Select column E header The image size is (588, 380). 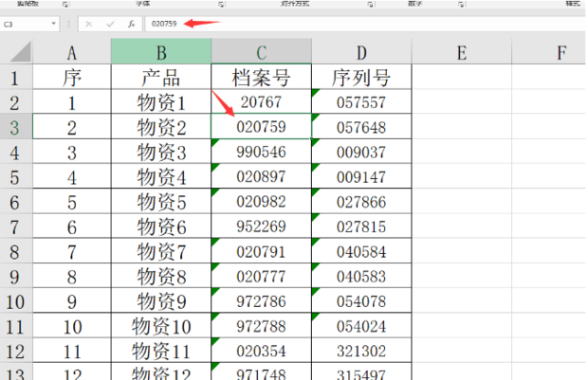tap(462, 51)
